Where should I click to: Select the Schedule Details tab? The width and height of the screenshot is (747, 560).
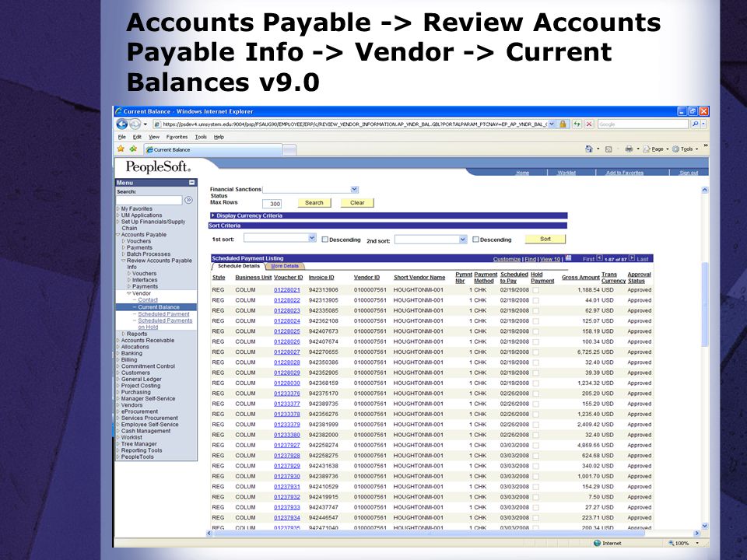[239, 266]
